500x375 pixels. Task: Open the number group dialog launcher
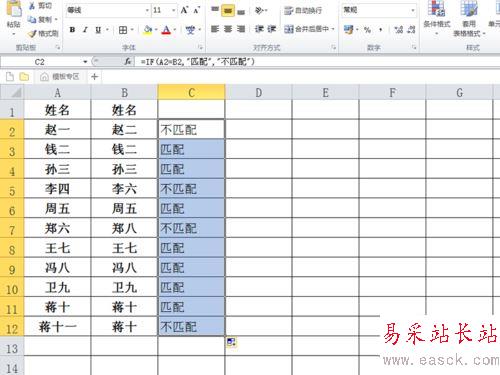point(414,48)
